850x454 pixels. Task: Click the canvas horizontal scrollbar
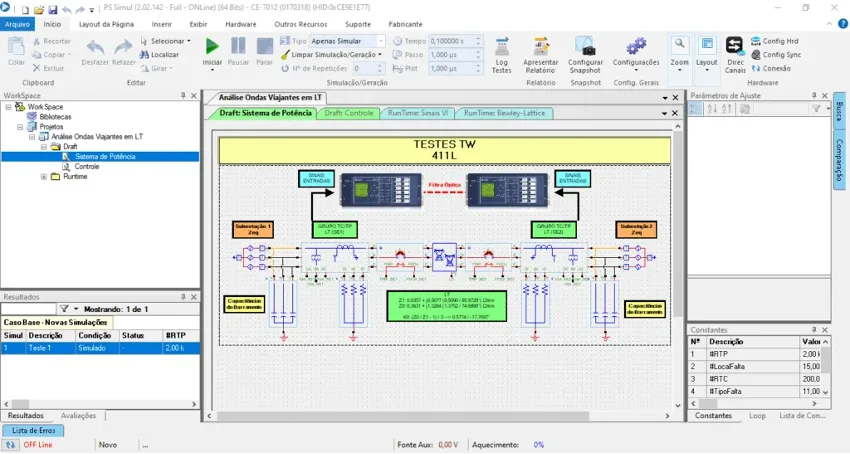coord(403,416)
